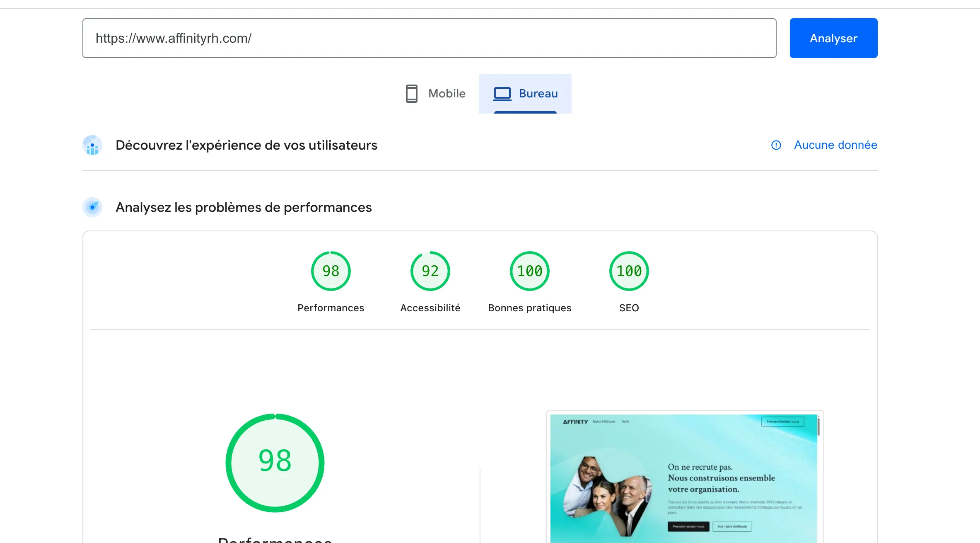Screen dimensions: 980x543
Task: Select the 98 Performances score gauge
Action: tap(331, 271)
